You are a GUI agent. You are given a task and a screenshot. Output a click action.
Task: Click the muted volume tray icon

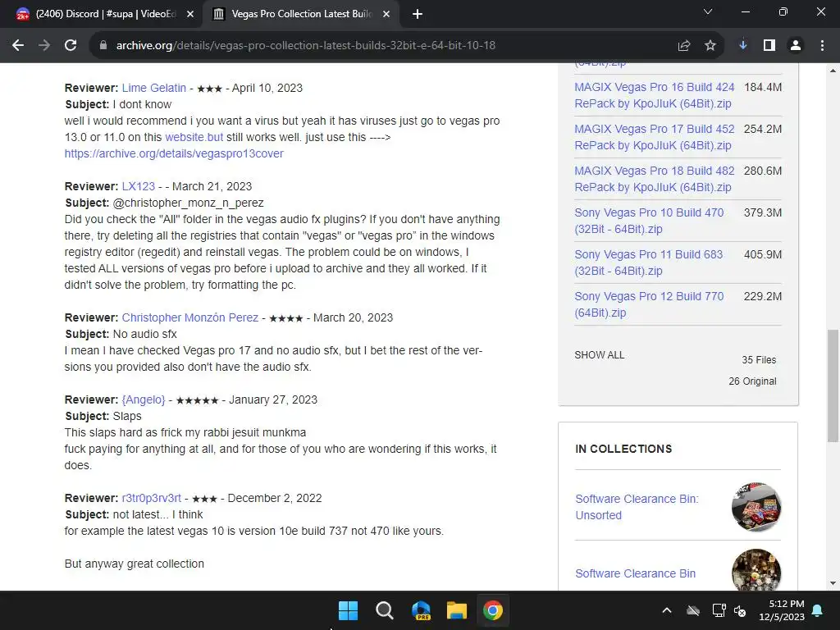[740, 610]
